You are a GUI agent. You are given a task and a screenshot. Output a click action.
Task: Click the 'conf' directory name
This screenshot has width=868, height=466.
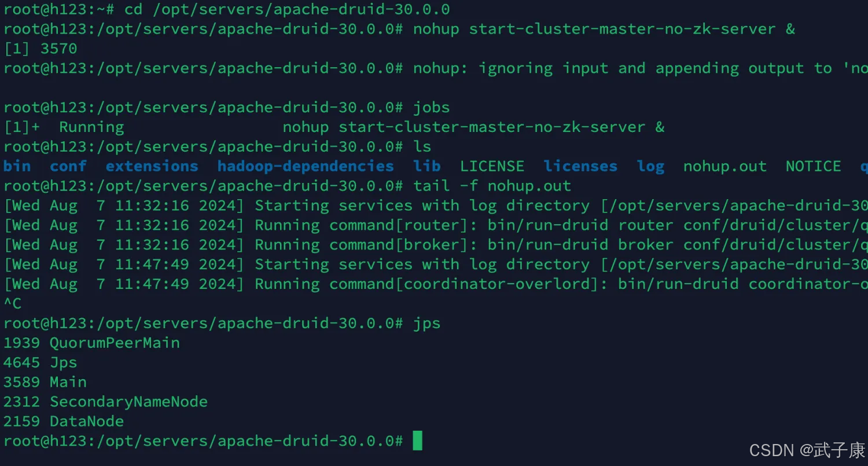point(68,167)
